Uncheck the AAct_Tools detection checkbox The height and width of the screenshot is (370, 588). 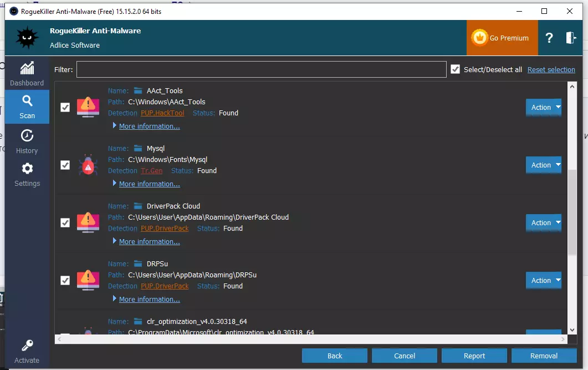[65, 107]
